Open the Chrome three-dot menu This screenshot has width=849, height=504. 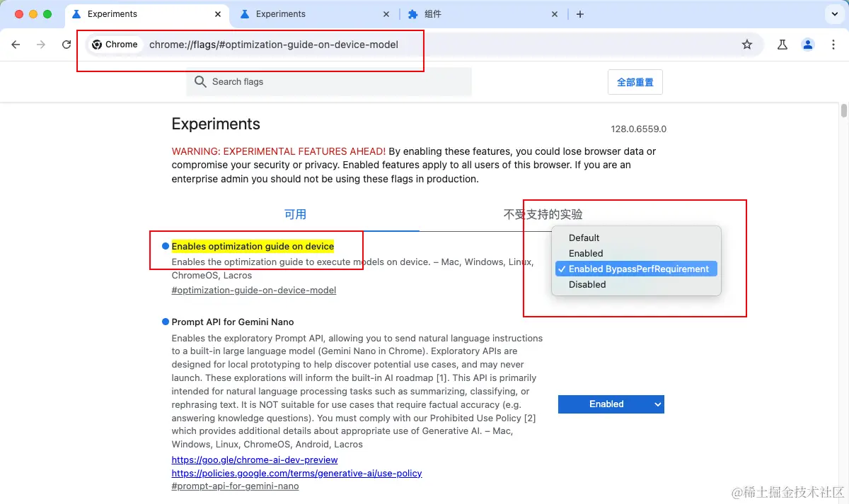833,45
